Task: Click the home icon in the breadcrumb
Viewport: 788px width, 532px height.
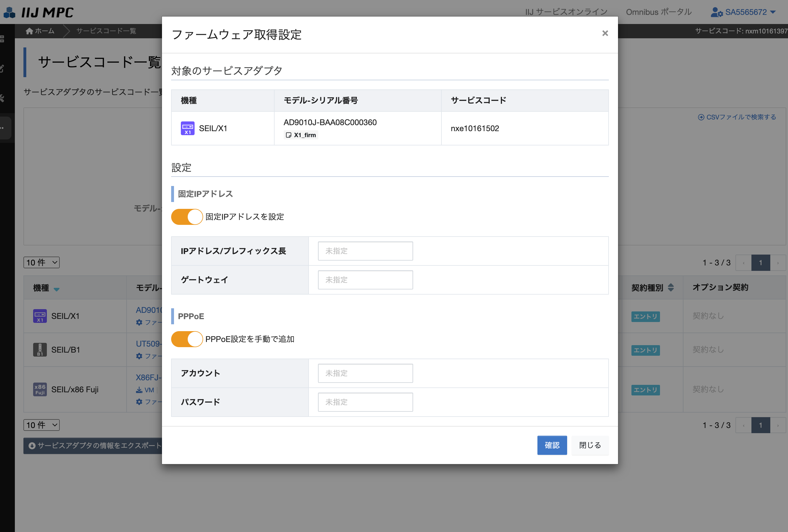Action: pyautogui.click(x=29, y=31)
